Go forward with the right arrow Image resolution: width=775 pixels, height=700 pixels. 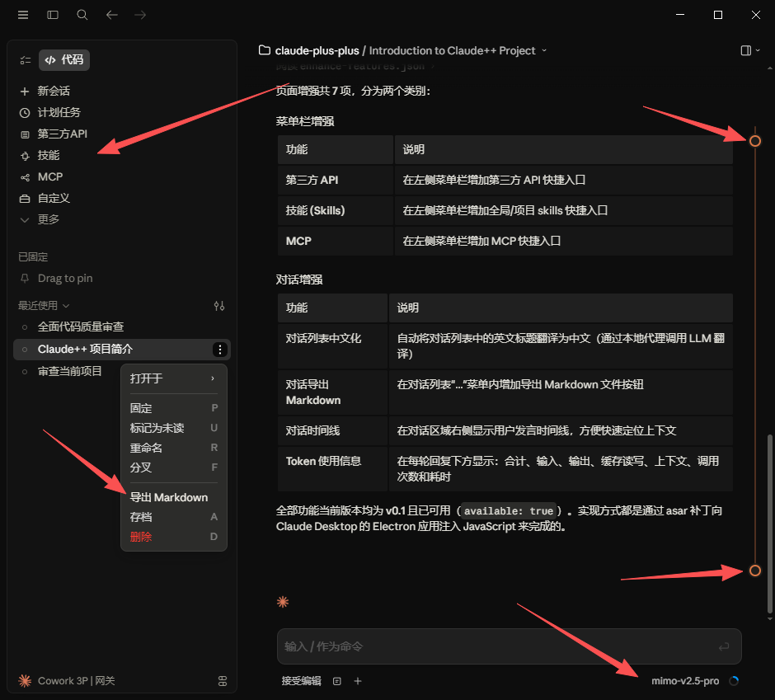pyautogui.click(x=140, y=15)
